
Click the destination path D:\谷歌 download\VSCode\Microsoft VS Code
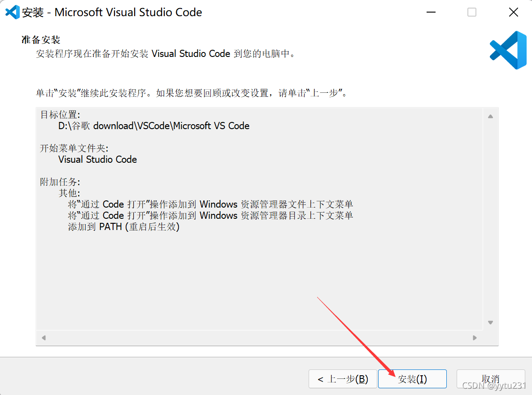click(154, 126)
